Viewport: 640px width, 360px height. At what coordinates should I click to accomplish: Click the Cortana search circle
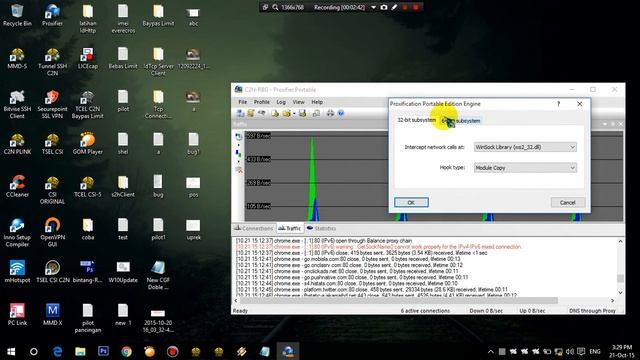[34, 351]
